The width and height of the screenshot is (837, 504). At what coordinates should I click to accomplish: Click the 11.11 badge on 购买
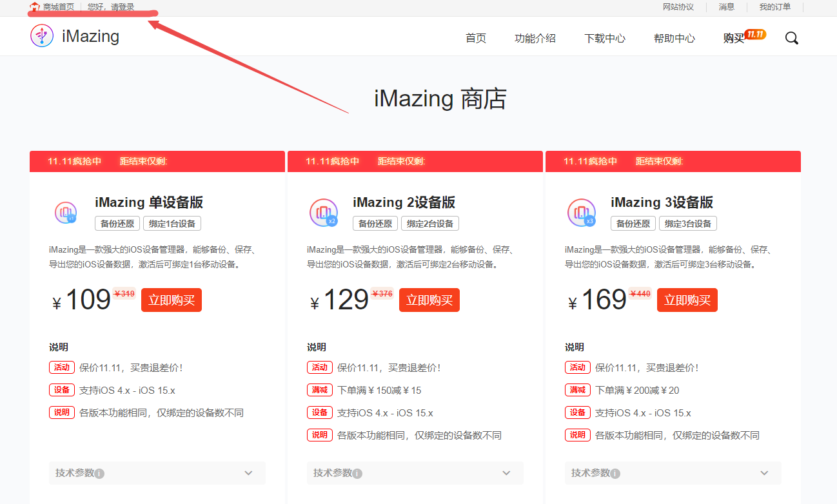tap(755, 34)
